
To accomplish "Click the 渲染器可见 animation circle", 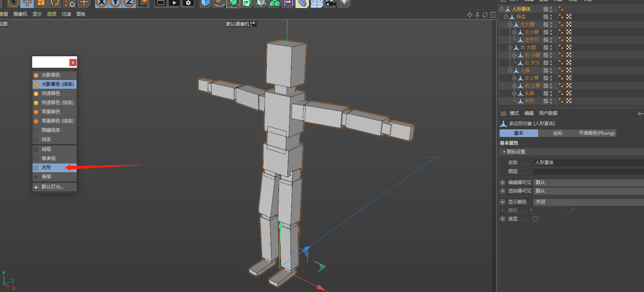I will (503, 191).
